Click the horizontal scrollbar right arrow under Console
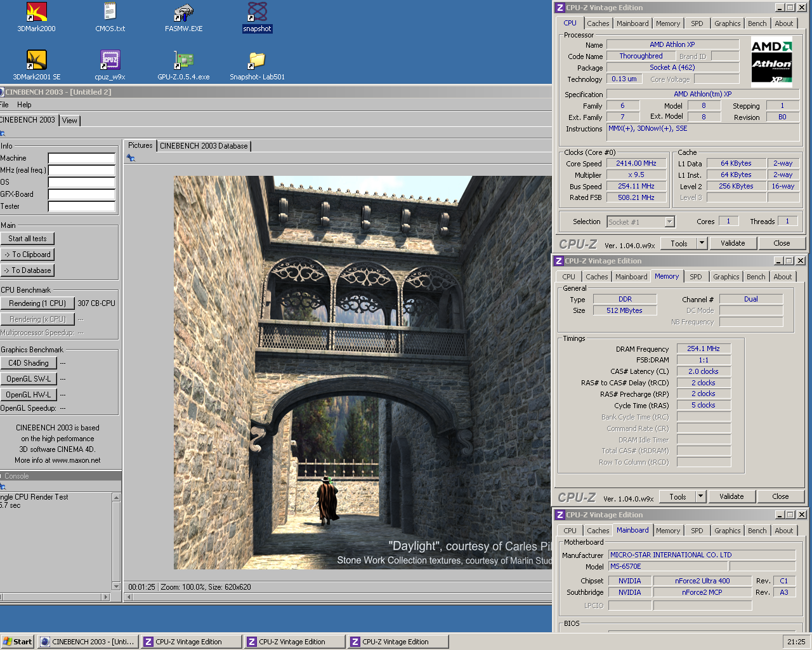The height and width of the screenshot is (650, 812). coord(106,597)
